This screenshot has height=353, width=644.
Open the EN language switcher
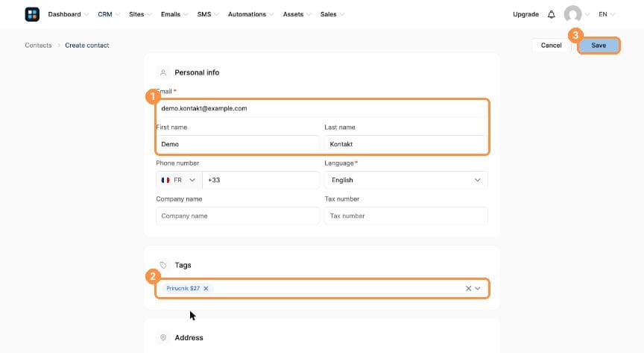[x=606, y=14]
